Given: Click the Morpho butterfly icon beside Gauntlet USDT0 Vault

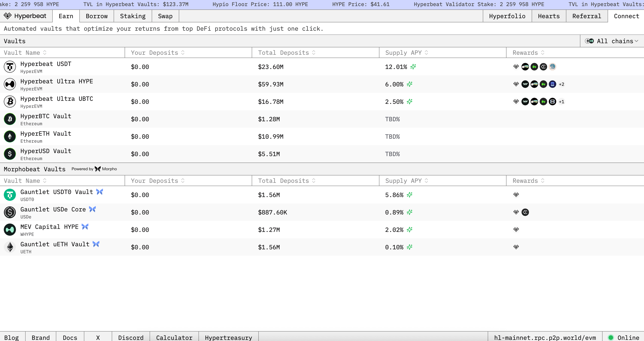Looking at the screenshot, I should (99, 192).
